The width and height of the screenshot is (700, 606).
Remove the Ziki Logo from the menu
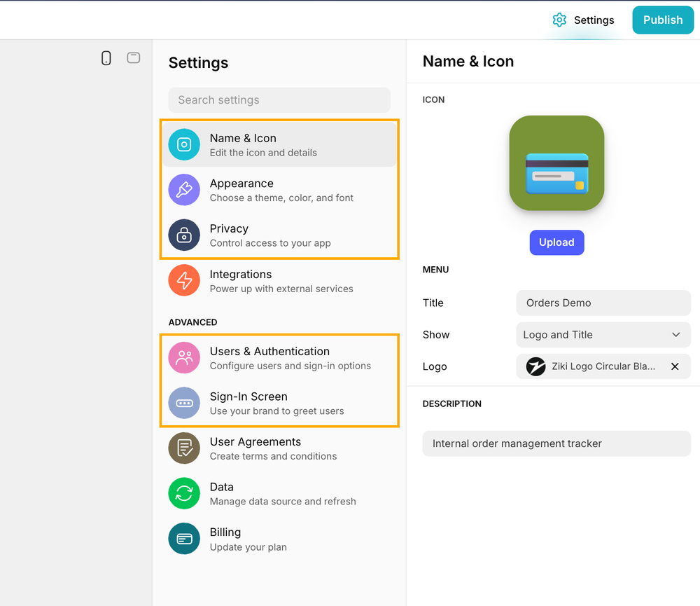[675, 366]
